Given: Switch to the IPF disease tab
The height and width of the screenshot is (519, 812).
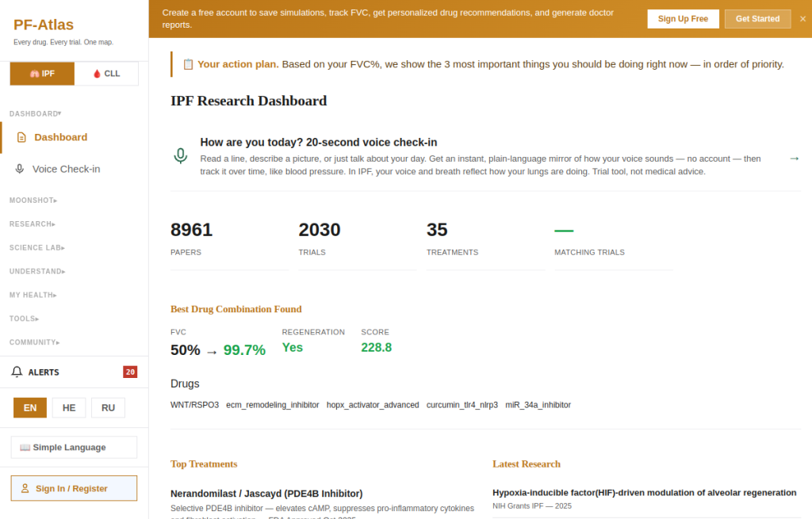Looking at the screenshot, I should 42,74.
